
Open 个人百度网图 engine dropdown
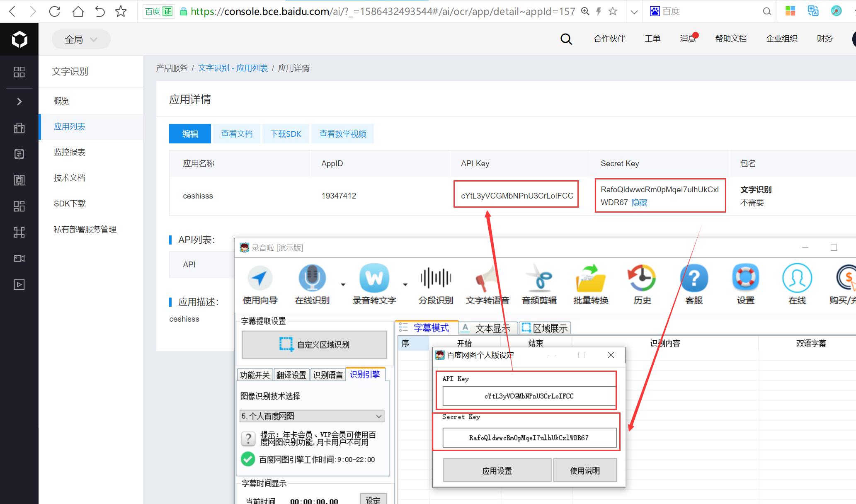click(x=312, y=416)
